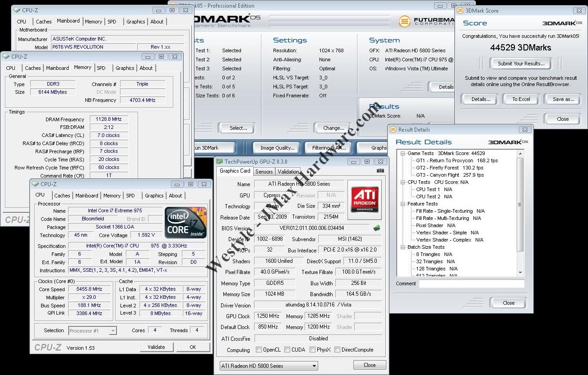Click the DRAM Frequency value 1128.8 MHz
The width and height of the screenshot is (588, 375).
[x=109, y=119]
